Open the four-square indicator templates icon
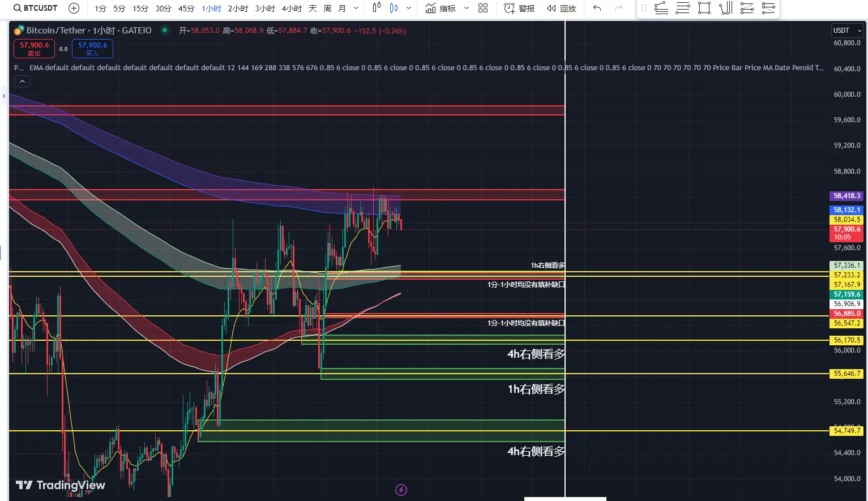868x501 pixels. click(483, 8)
